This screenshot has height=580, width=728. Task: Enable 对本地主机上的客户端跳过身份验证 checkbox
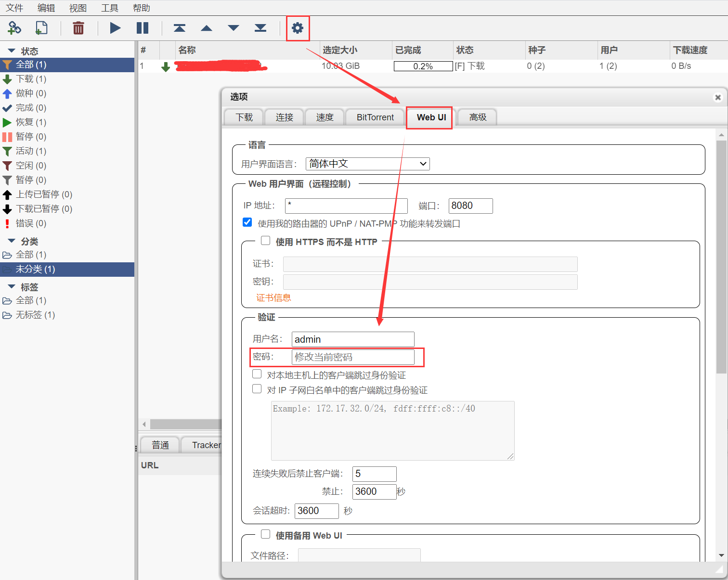pyautogui.click(x=257, y=374)
